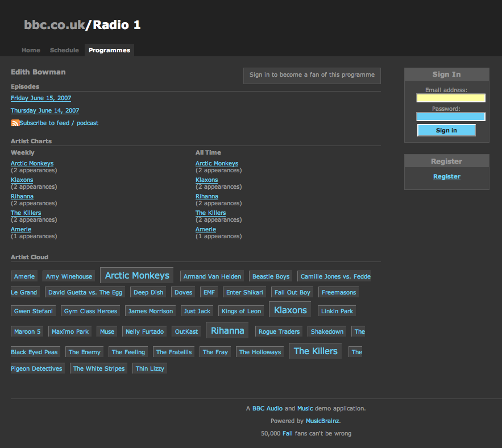Select the Amy Winehouse cloud tag
Screen dimensions: 502x448
coord(69,277)
